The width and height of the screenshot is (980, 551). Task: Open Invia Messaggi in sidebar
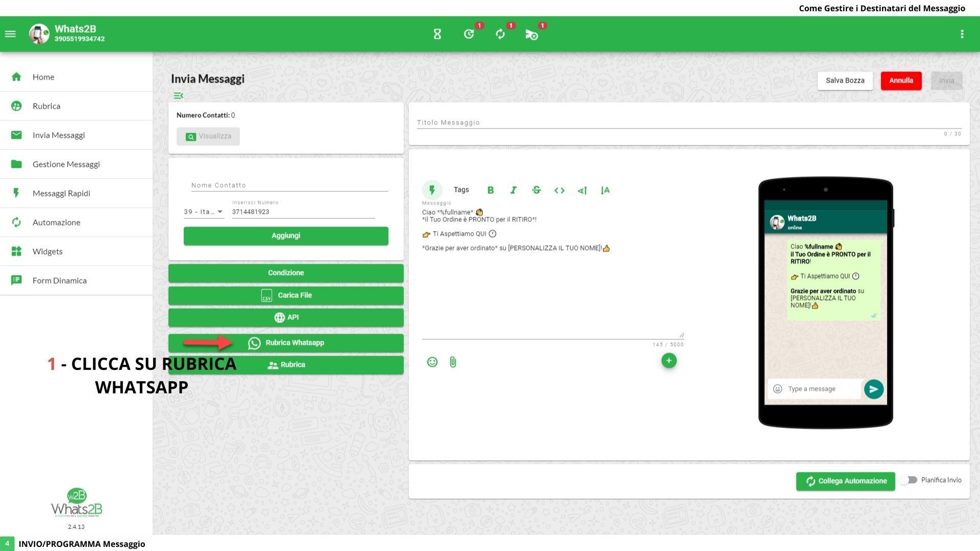(77, 135)
